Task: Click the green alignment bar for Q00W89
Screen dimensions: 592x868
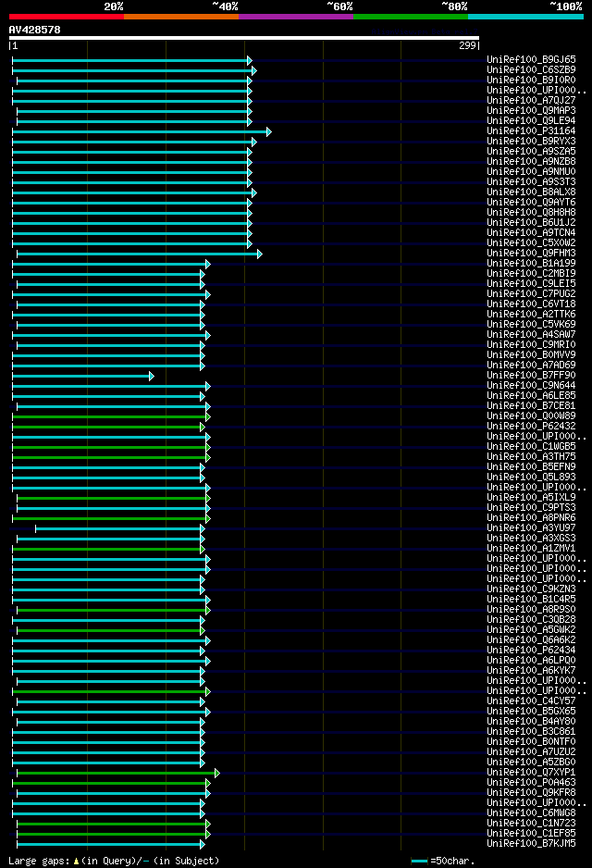Action: [111, 416]
